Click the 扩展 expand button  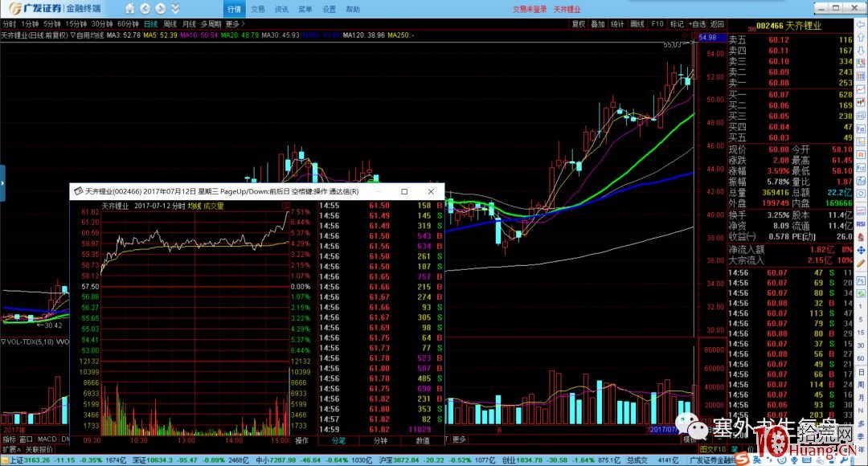click(x=11, y=449)
